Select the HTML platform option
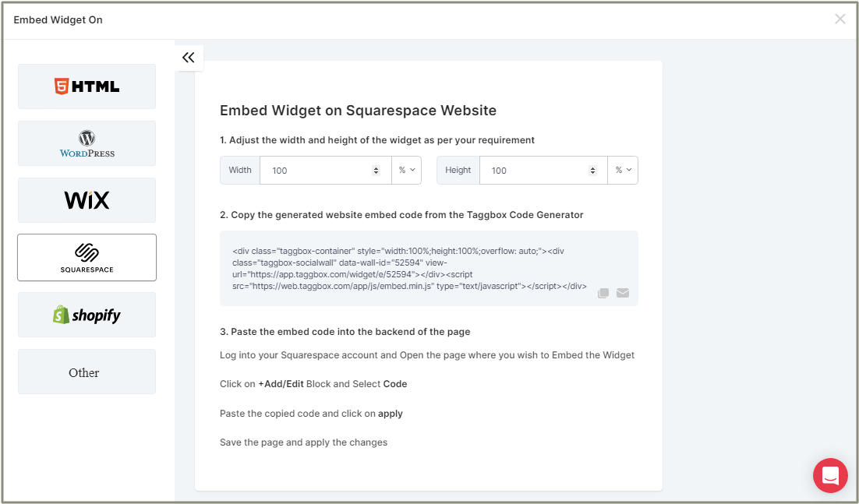The height and width of the screenshot is (504, 859). tap(87, 86)
